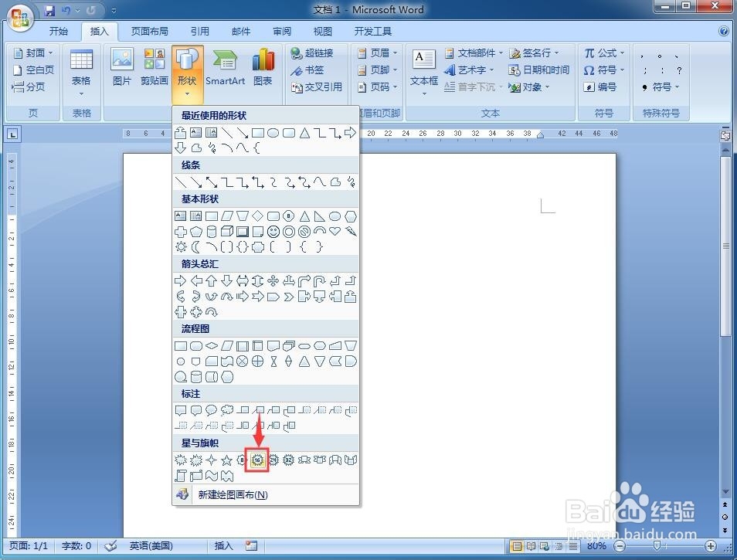
Task: Click the Save icon in quick access
Action: coord(49,10)
